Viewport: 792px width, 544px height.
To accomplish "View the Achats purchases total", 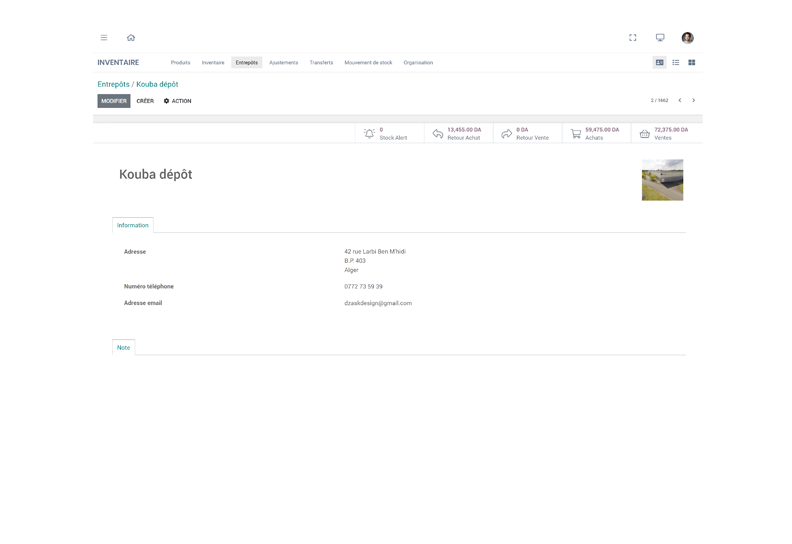I will 596,133.
